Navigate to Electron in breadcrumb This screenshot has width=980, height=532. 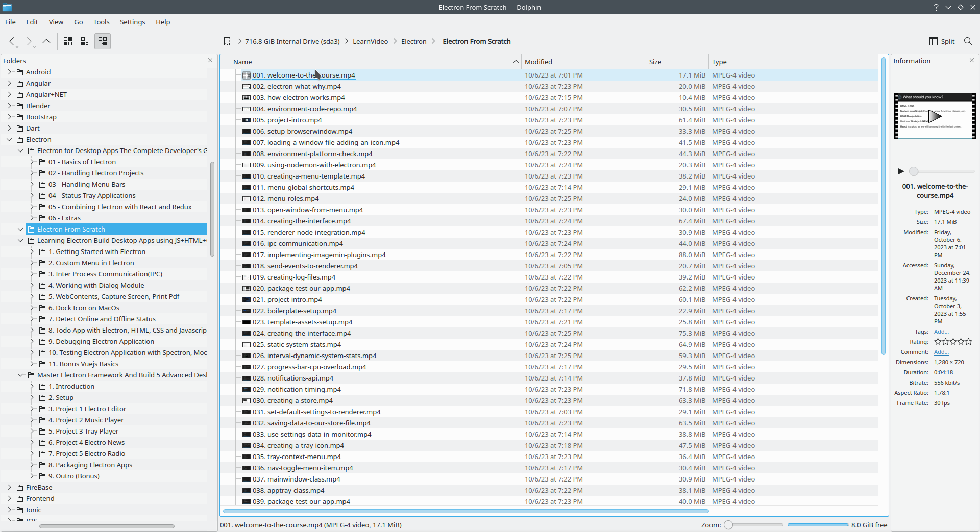[x=414, y=41]
